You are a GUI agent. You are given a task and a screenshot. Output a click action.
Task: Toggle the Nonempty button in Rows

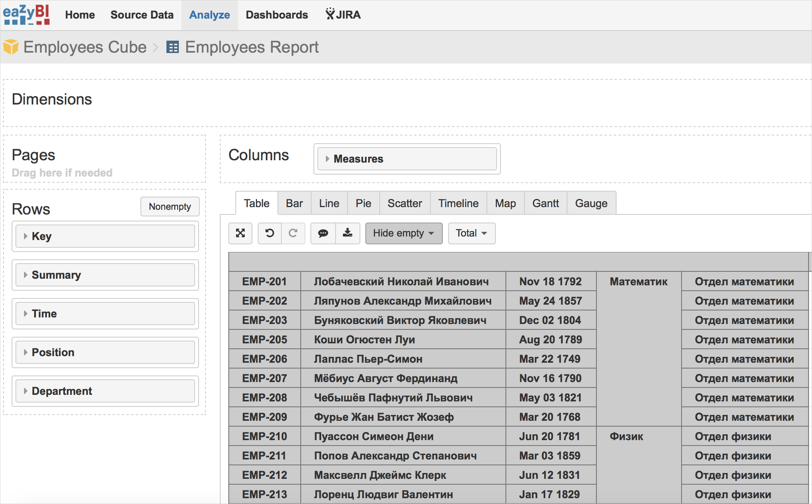point(168,206)
